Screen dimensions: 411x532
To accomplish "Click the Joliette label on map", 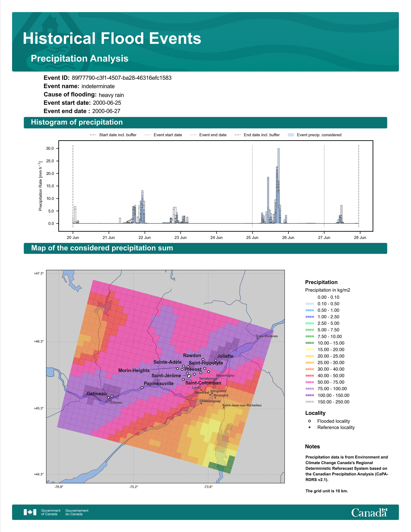I will (225, 356).
